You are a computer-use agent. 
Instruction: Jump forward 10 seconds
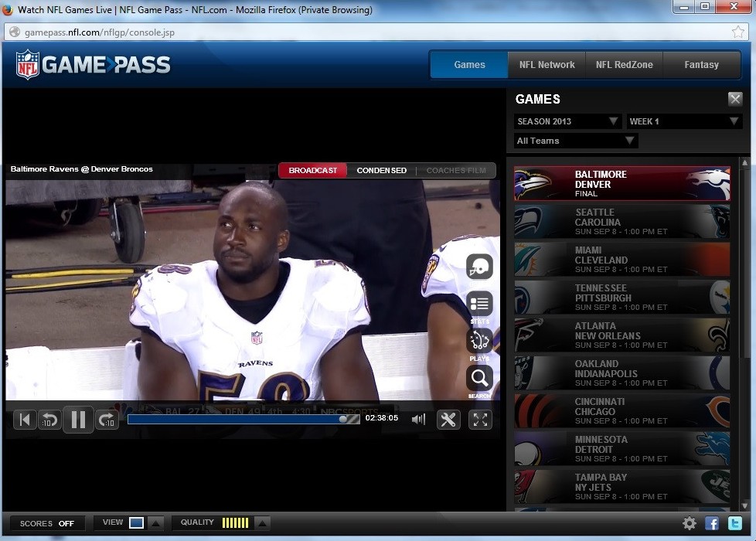(x=107, y=420)
